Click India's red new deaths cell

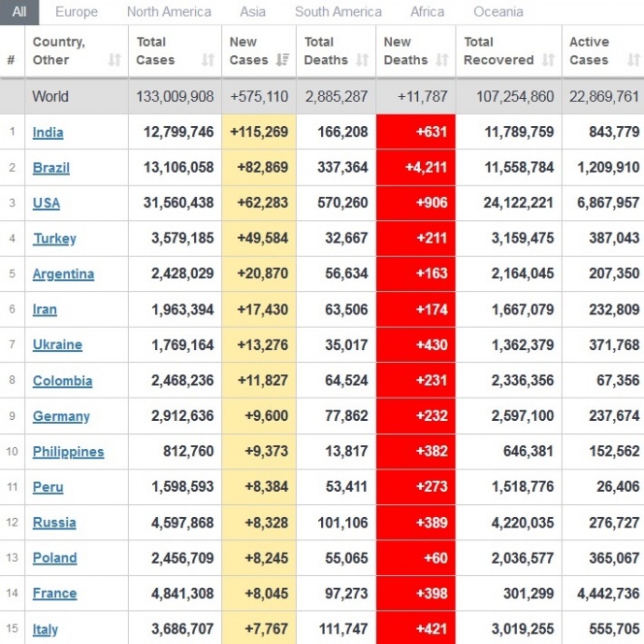tap(415, 133)
